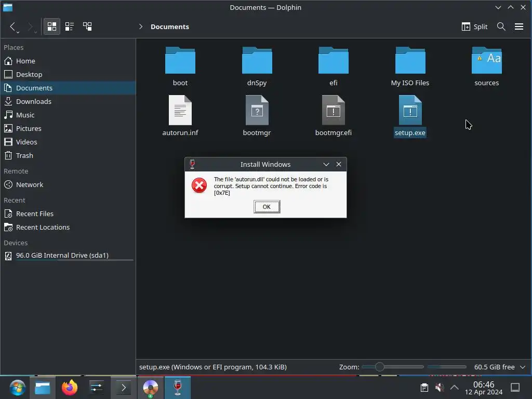The image size is (532, 399).
Task: Click the Wine icon in dialog title bar
Action: pyautogui.click(x=192, y=164)
